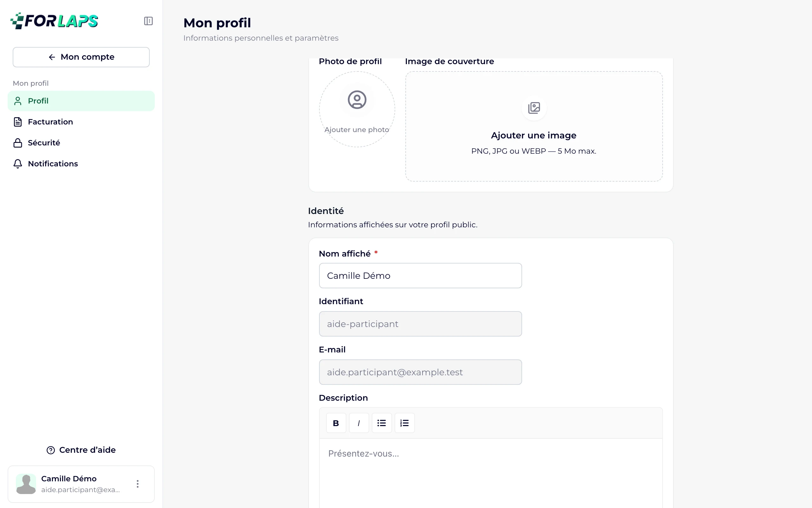Click the Présentez-vous description area
This screenshot has width=812, height=508.
pos(491,473)
